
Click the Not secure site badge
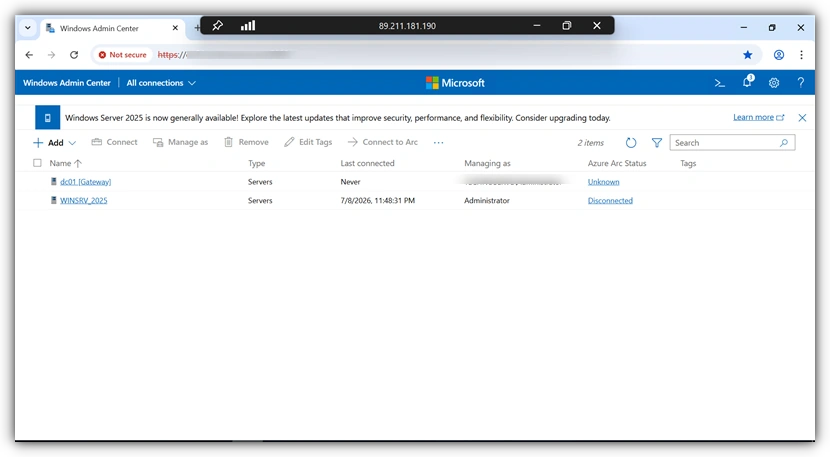pyautogui.click(x=122, y=55)
